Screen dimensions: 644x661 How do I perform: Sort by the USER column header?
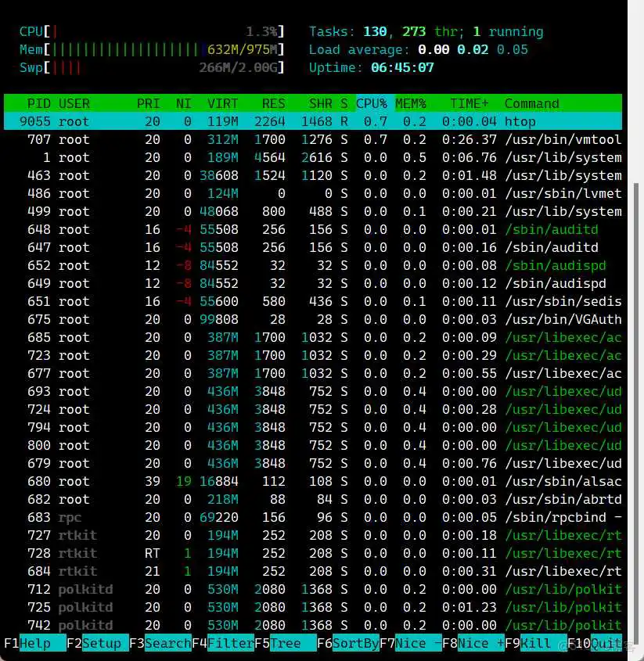(75, 103)
